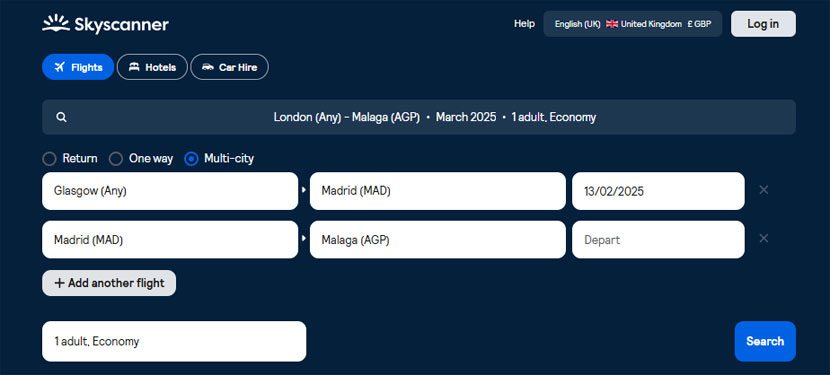Edit the Malaga (AGP) destination field
The width and height of the screenshot is (830, 375).
pos(438,239)
